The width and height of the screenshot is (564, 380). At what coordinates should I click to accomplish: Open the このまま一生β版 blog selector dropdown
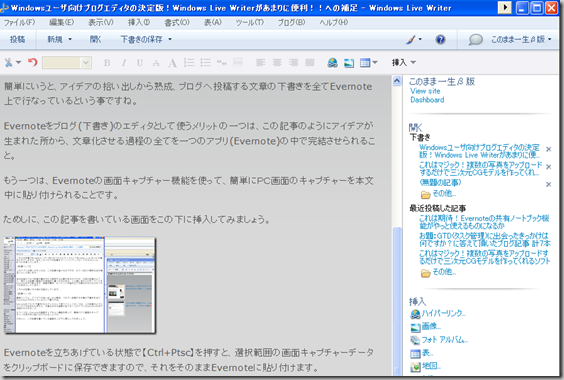pos(521,39)
